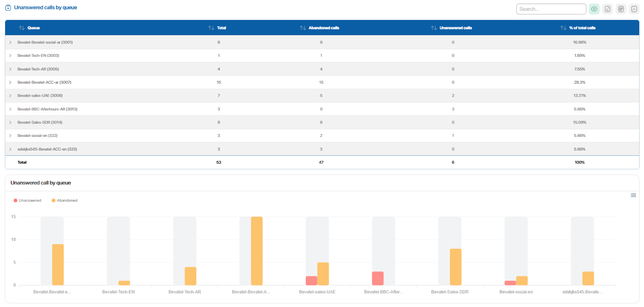Expand the sdskjks545-Bevatel-ACC-en (323) row

tap(10, 149)
